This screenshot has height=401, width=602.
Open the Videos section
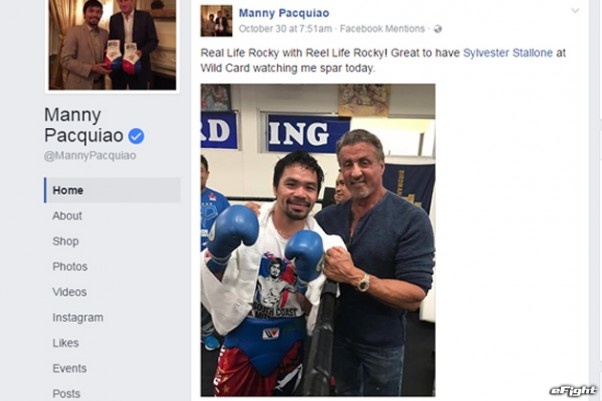click(x=69, y=292)
